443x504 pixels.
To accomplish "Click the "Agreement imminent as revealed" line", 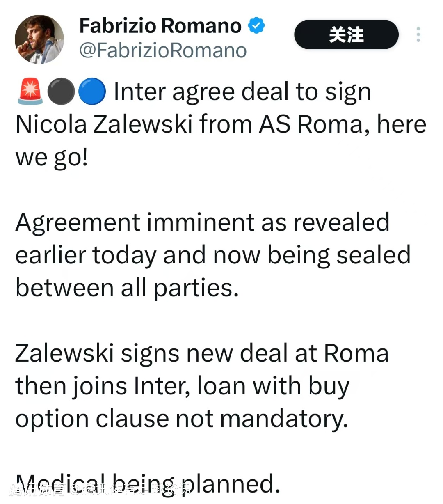I will tap(202, 222).
